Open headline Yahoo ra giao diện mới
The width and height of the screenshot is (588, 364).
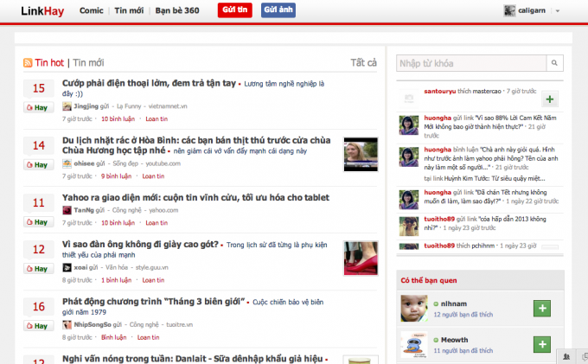[x=195, y=197]
